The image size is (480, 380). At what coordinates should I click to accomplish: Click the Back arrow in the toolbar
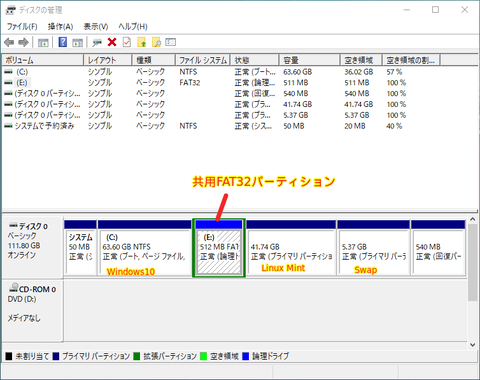tap(9, 42)
